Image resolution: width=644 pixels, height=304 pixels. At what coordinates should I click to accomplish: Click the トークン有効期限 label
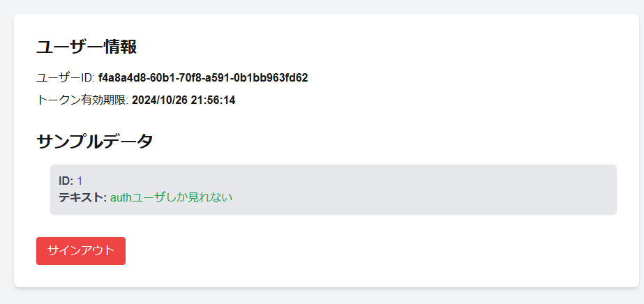pos(82,100)
